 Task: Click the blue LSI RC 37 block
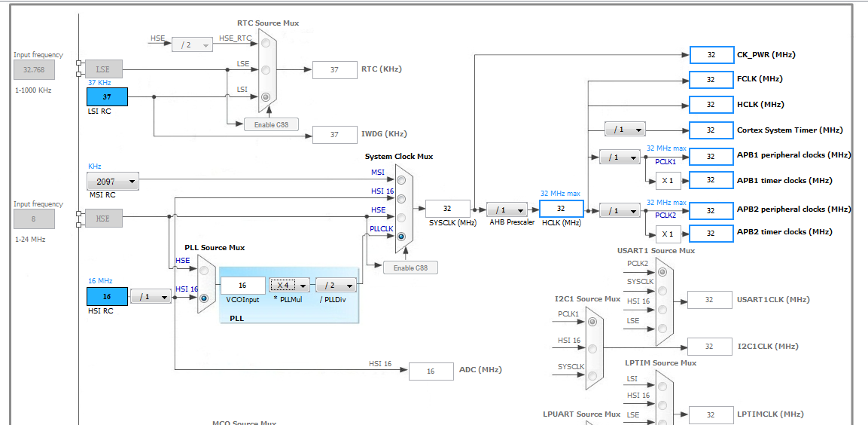point(107,97)
